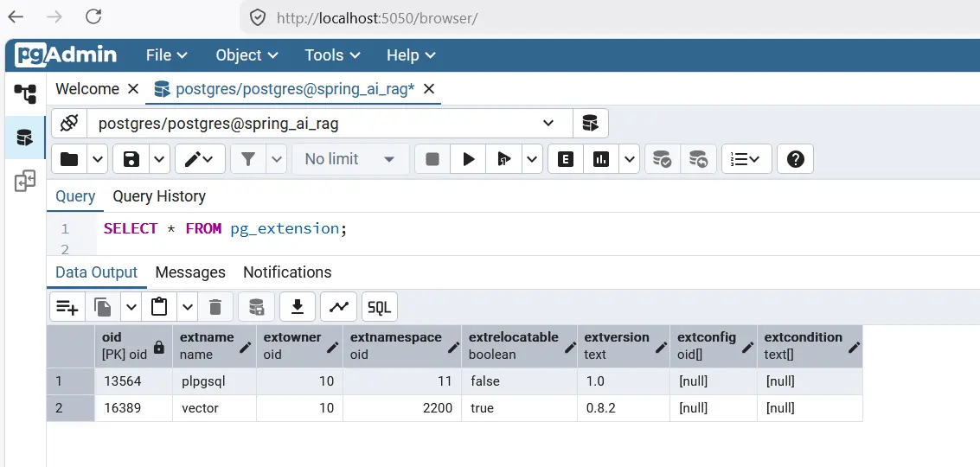Click the extversion column header

pos(623,346)
